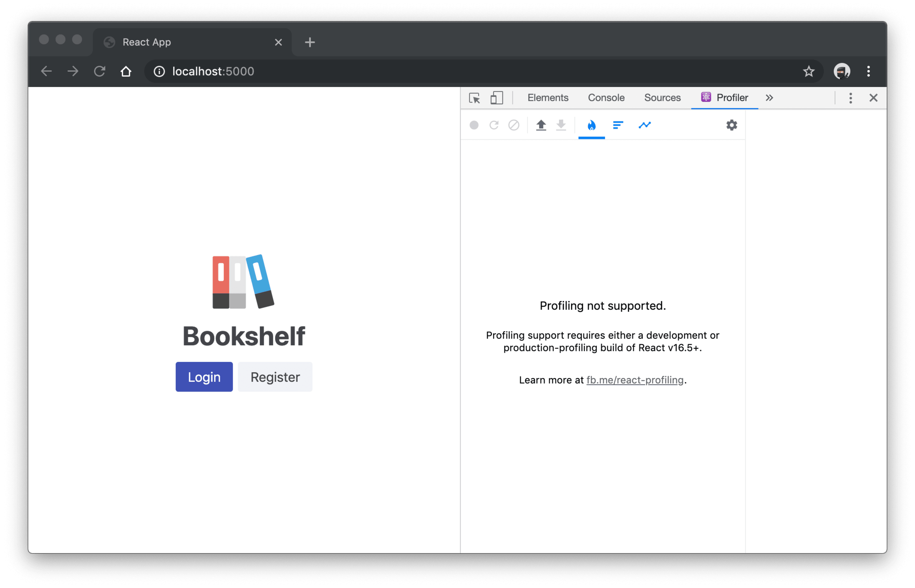Screen dimensions: 915x588
Task: Click the 'Profiling not supported.' message
Action: pos(602,306)
